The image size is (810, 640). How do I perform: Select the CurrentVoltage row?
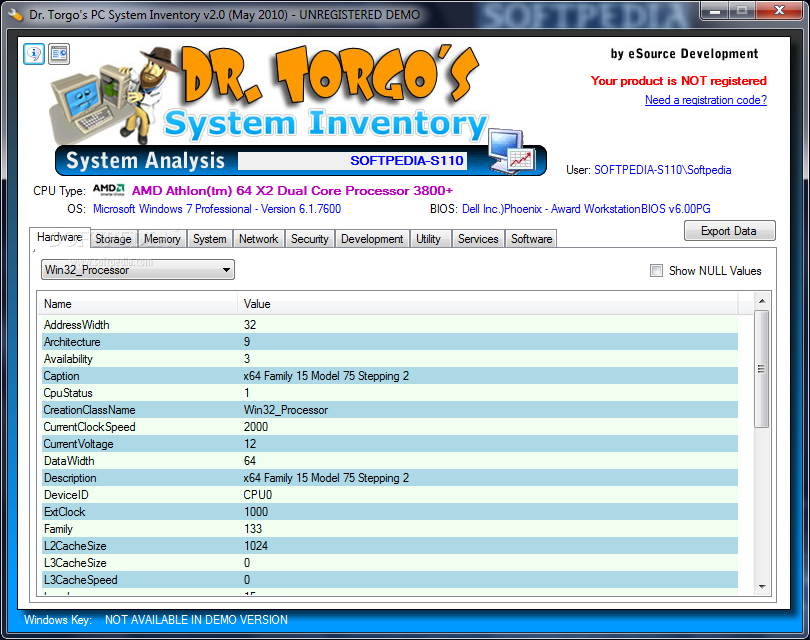[388, 444]
